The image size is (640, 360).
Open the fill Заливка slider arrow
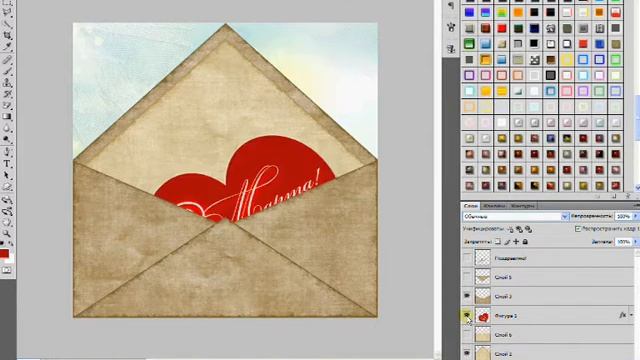pos(635,242)
